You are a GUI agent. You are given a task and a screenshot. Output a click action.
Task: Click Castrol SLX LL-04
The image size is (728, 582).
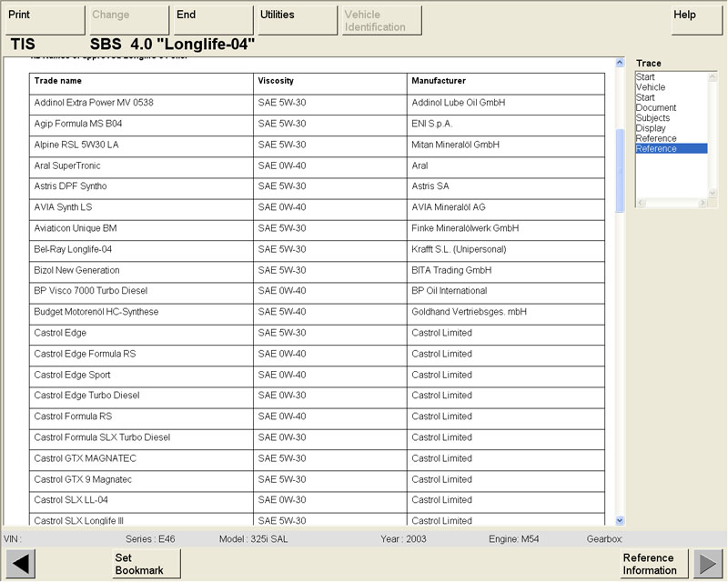(71, 499)
